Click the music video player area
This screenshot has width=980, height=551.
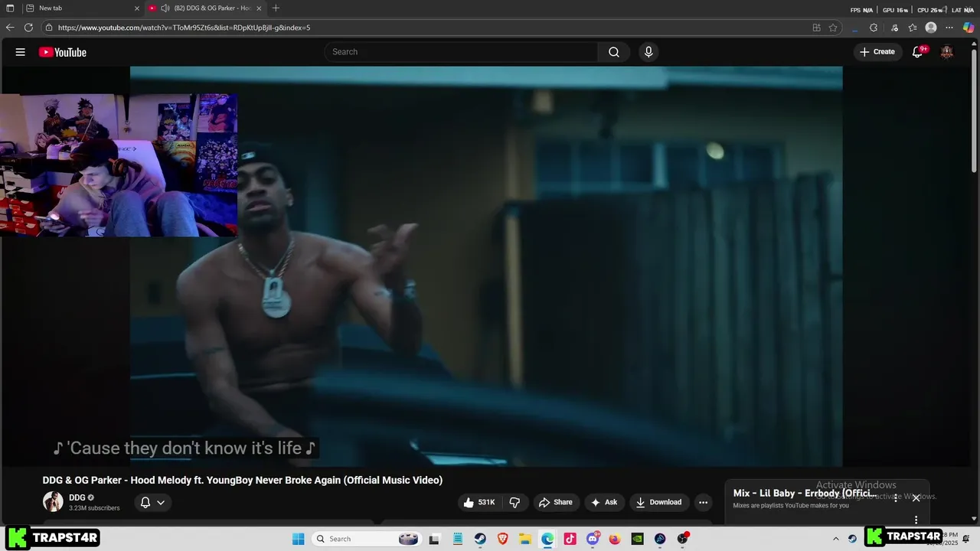(x=486, y=266)
